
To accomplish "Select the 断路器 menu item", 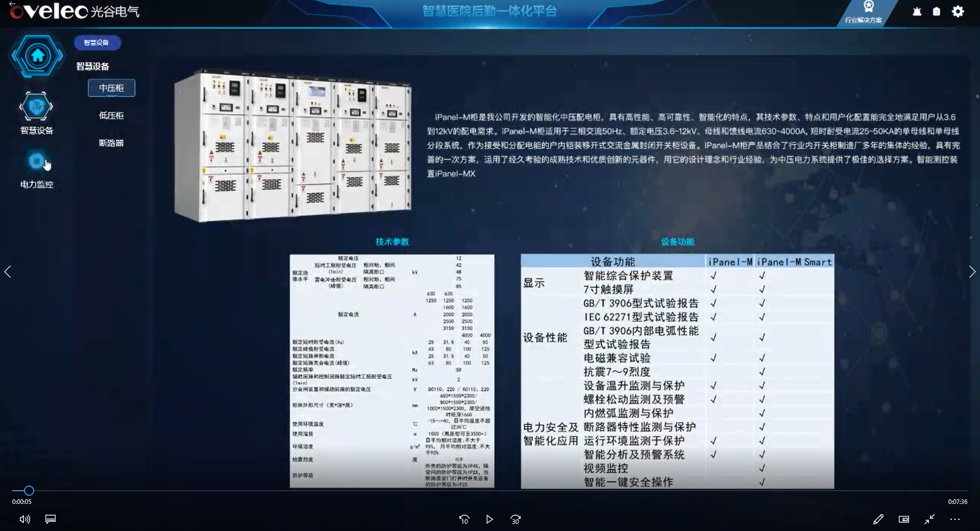I will tap(111, 143).
